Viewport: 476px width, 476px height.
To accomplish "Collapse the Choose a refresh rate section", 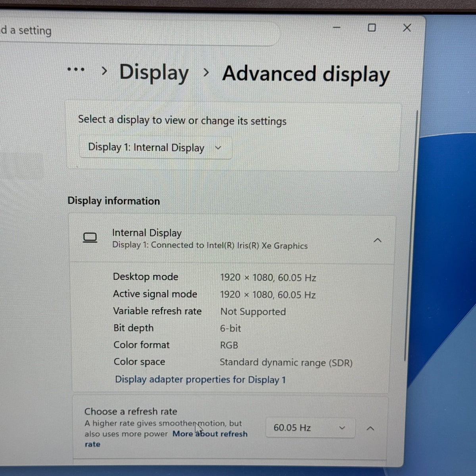I will tap(370, 428).
